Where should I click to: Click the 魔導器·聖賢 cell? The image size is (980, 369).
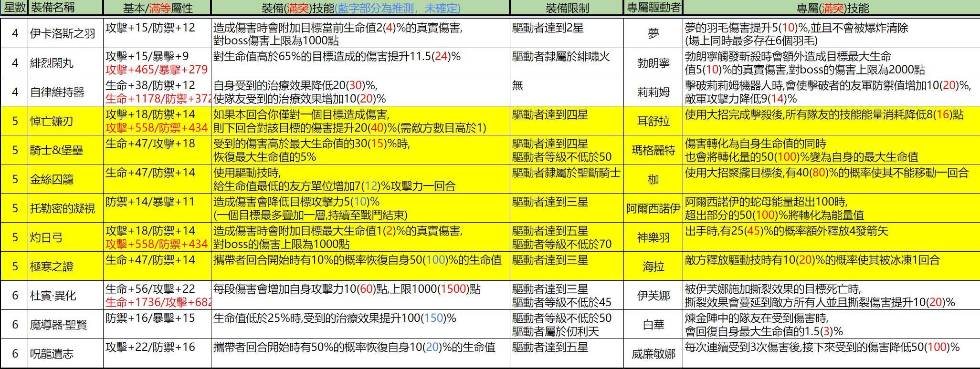[x=65, y=324]
